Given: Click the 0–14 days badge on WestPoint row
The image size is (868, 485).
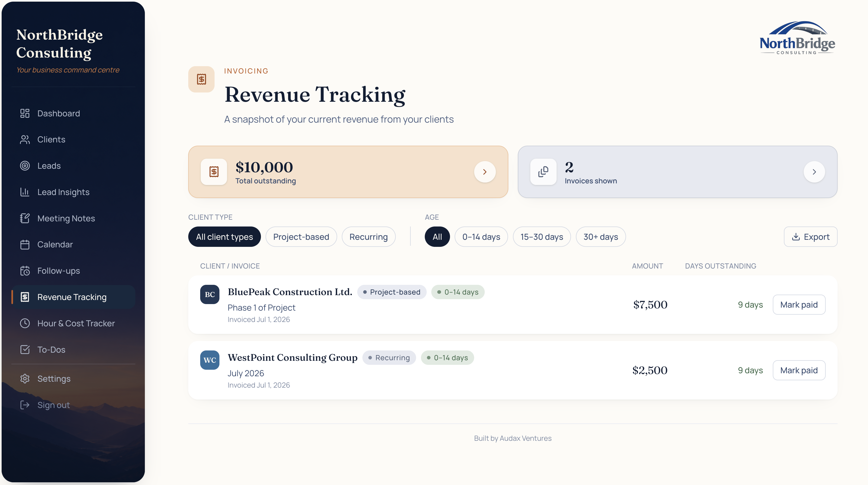Looking at the screenshot, I should pyautogui.click(x=447, y=358).
